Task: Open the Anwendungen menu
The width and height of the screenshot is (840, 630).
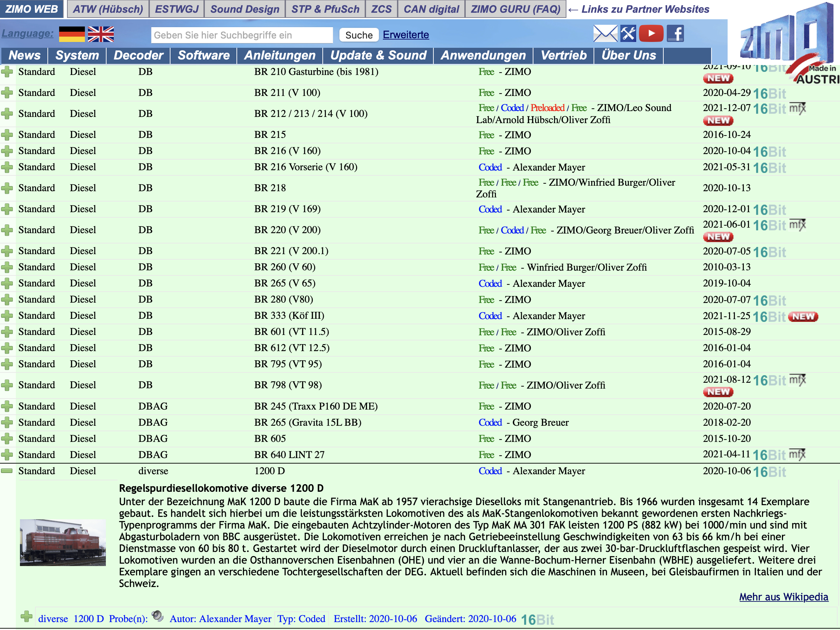Action: [x=483, y=55]
